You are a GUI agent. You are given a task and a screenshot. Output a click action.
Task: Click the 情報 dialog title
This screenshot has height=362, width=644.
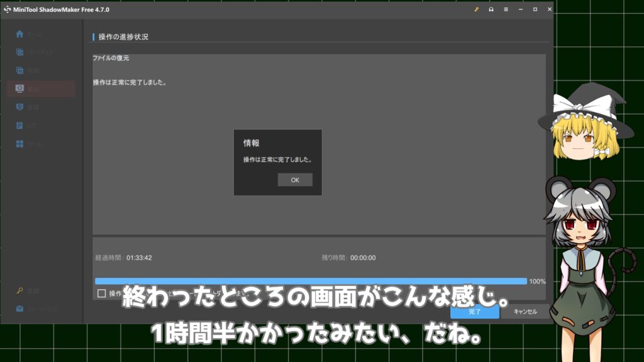[x=252, y=143]
